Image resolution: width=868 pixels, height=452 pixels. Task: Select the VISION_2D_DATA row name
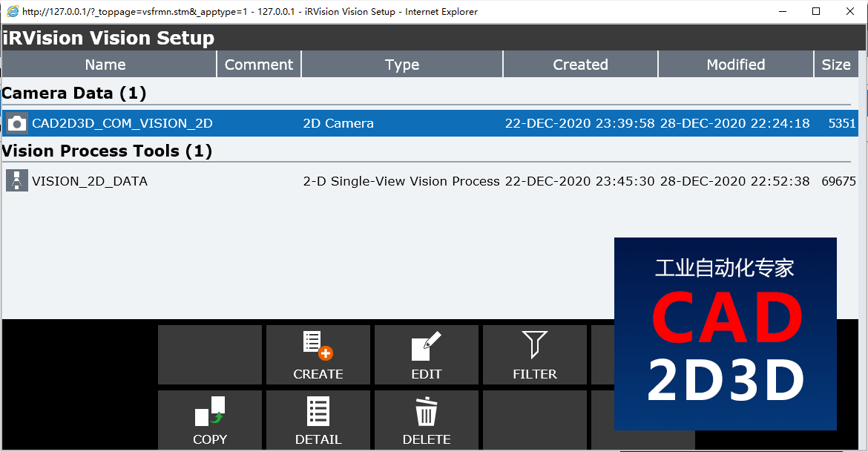90,181
